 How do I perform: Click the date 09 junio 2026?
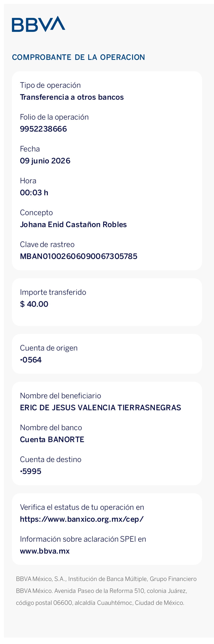click(x=45, y=161)
